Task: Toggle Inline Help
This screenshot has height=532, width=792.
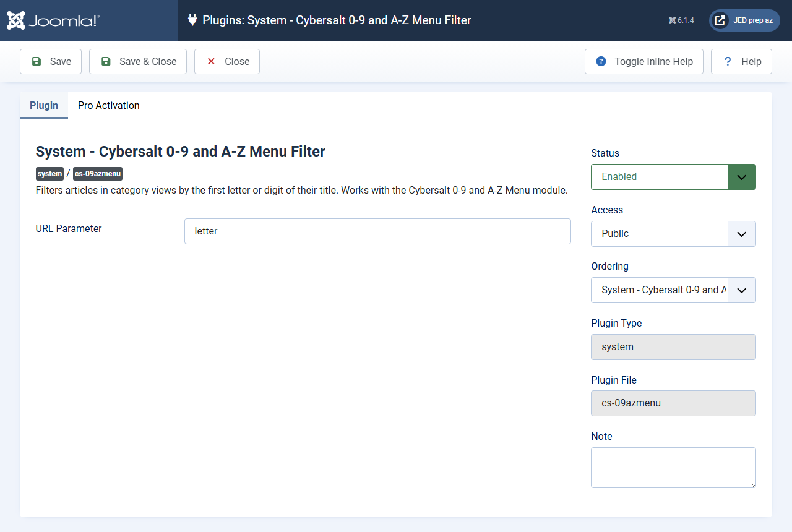Action: point(644,61)
